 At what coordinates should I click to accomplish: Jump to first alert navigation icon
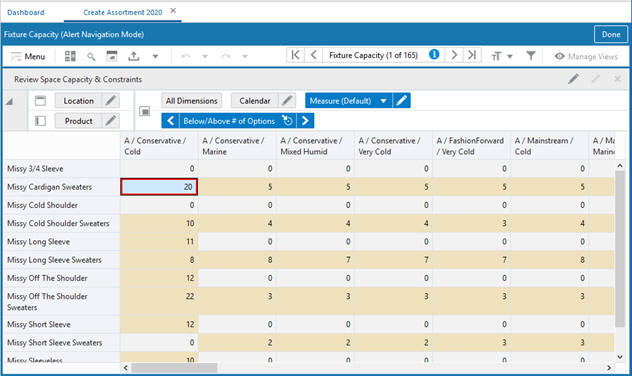pos(295,55)
